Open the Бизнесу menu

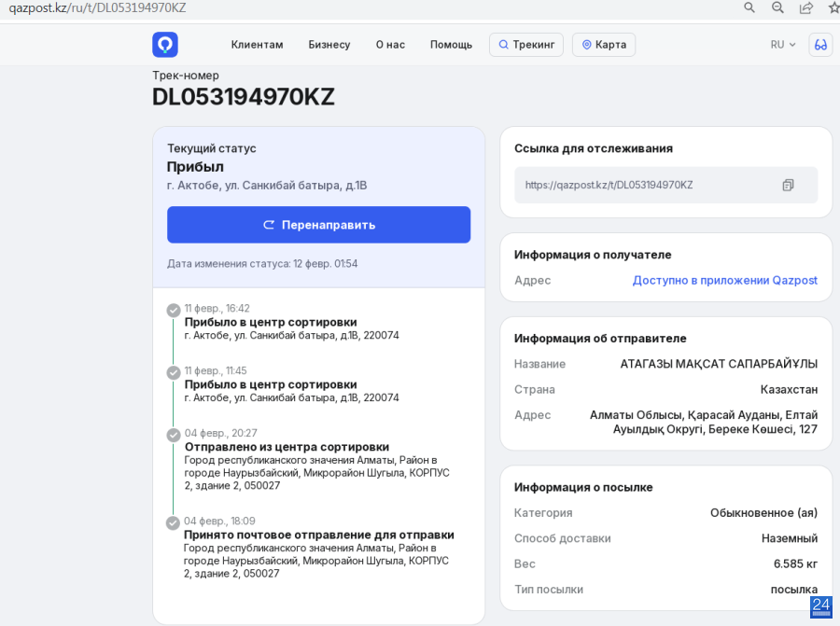[329, 45]
